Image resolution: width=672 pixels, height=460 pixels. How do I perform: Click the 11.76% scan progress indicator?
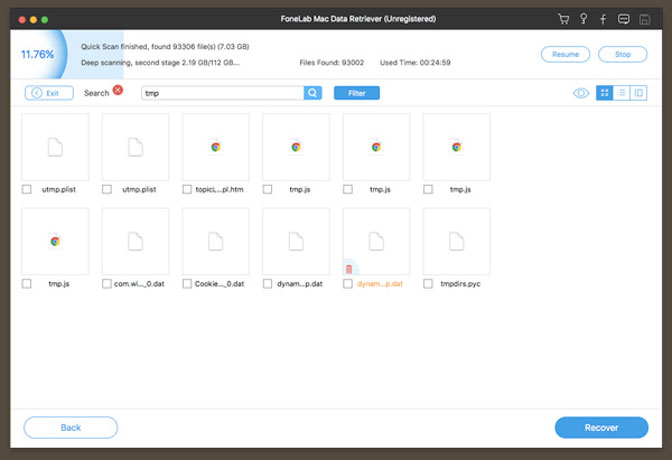38,54
